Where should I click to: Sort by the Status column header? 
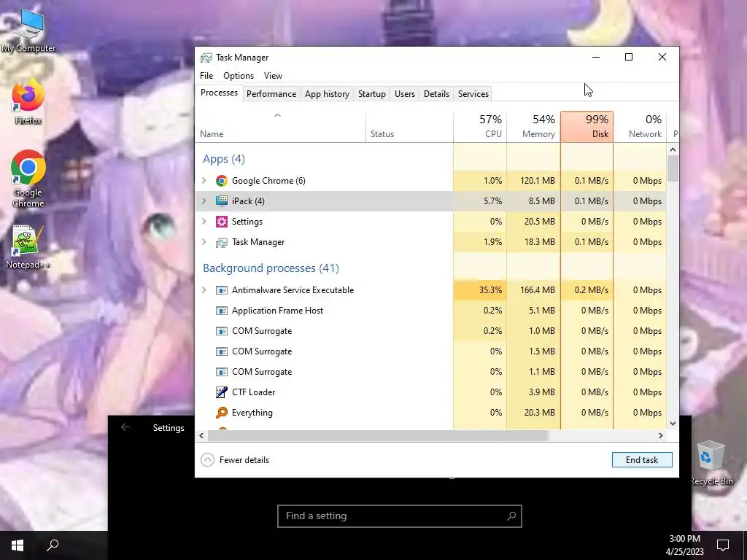(410, 127)
